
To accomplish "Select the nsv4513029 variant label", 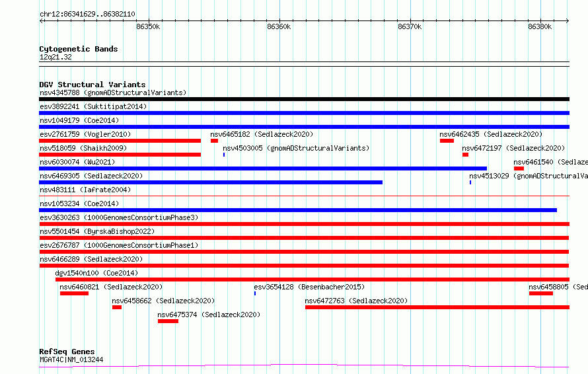I will (529, 176).
